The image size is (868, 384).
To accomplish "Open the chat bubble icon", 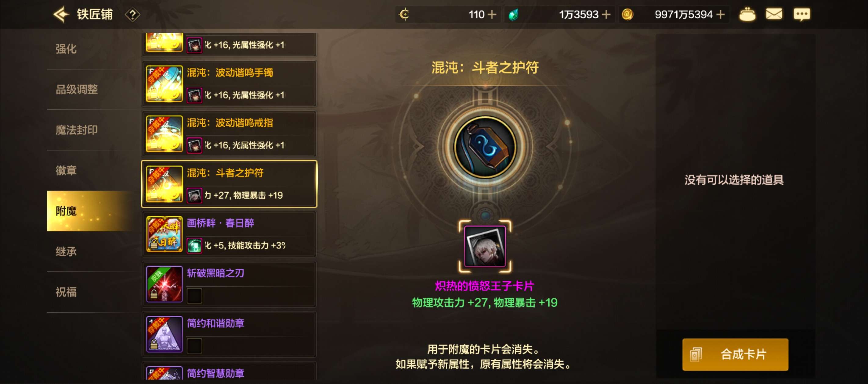I will [802, 14].
